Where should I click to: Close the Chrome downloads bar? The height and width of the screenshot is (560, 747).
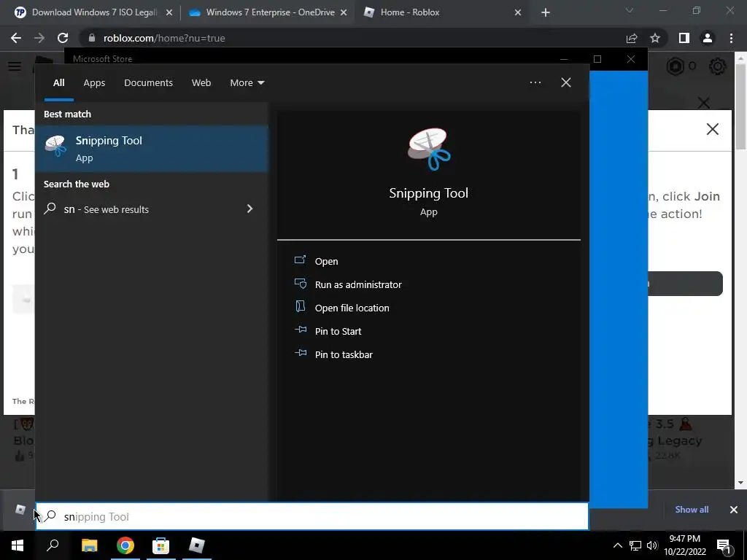pos(734,510)
